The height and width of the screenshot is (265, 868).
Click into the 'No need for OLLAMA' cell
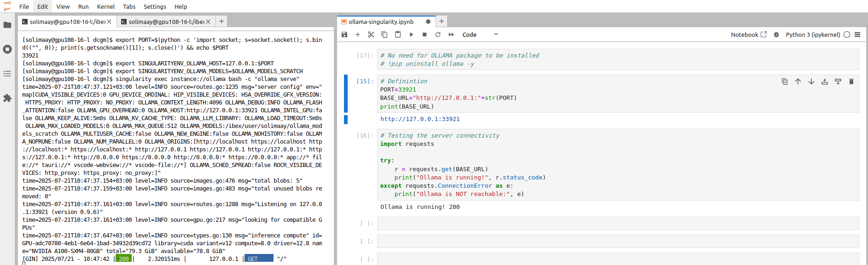point(618,59)
